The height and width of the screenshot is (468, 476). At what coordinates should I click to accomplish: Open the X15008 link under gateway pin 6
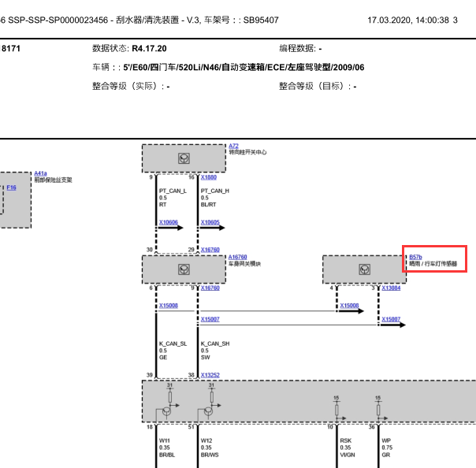(169, 306)
